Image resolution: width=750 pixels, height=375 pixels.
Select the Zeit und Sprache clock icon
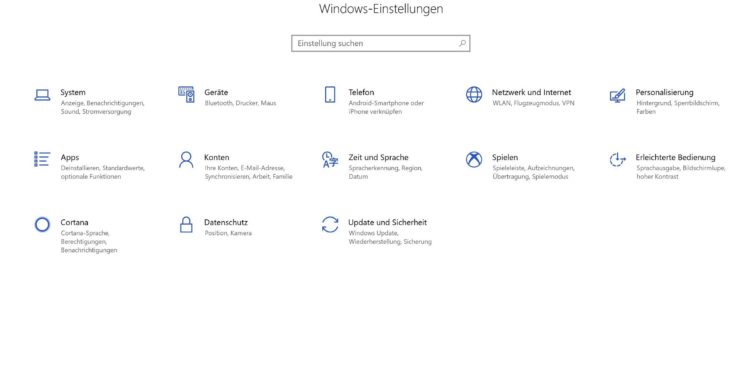coord(330,160)
